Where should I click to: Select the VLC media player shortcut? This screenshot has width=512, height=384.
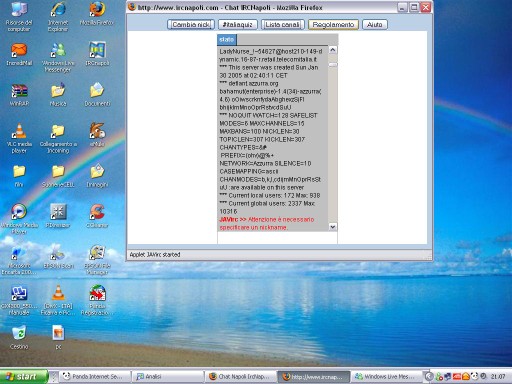[19, 138]
